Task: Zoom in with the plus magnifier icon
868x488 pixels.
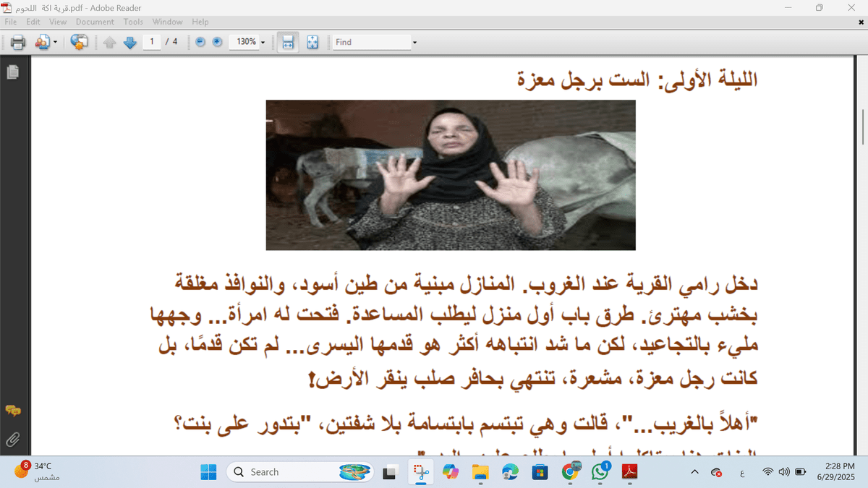Action: [x=216, y=42]
